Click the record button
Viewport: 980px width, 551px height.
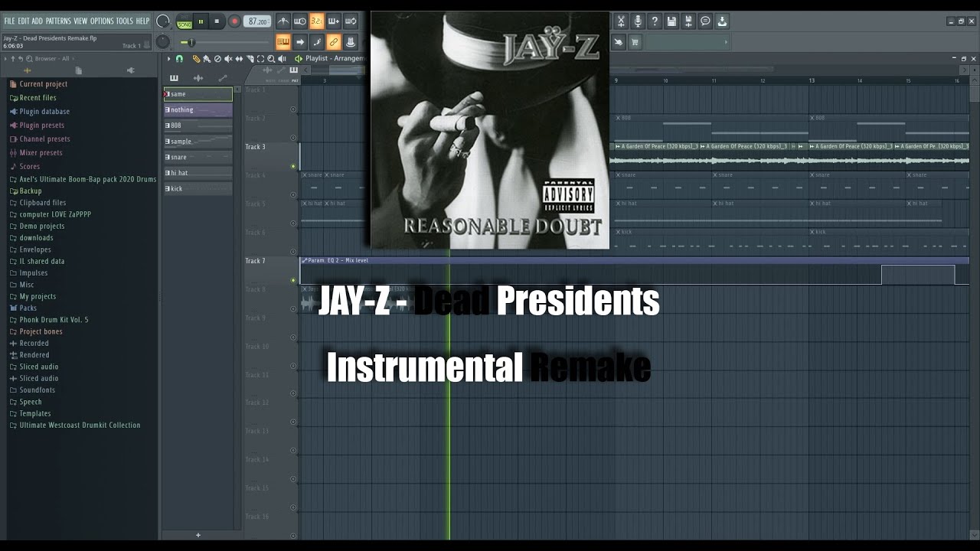pyautogui.click(x=234, y=21)
